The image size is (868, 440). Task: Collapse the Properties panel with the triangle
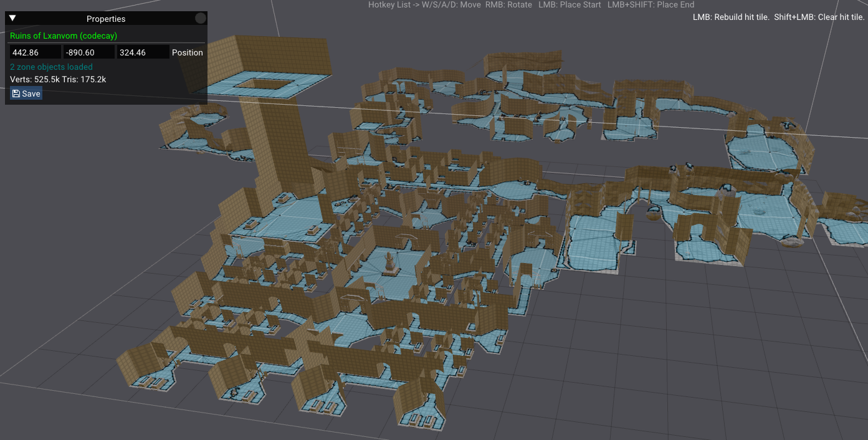coord(12,19)
